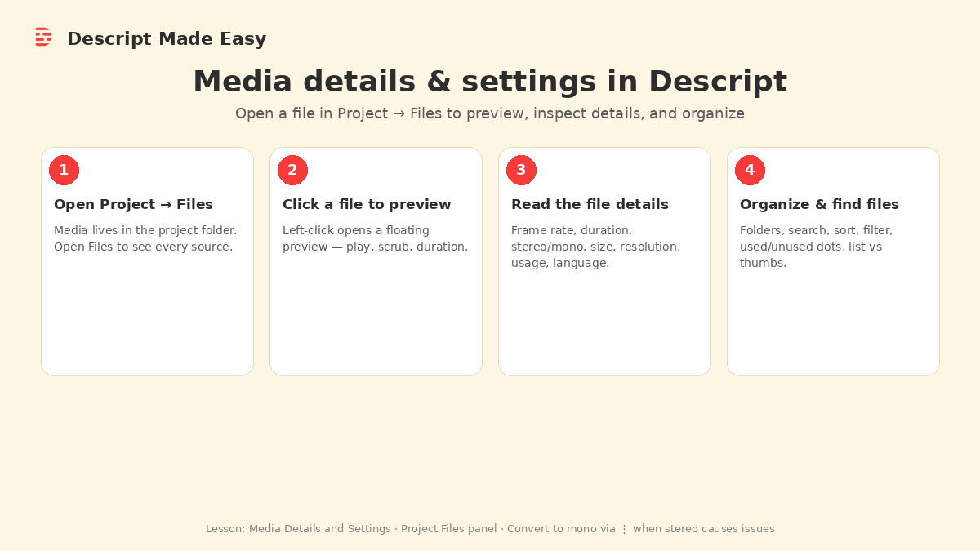Click the 'Lesson: Media Details and Settings' footer text

[490, 529]
